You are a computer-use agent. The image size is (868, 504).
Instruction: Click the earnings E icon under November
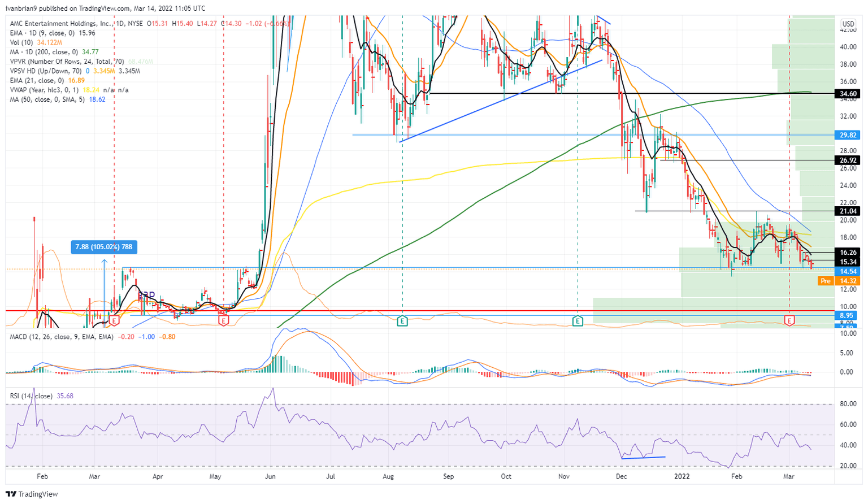point(578,320)
